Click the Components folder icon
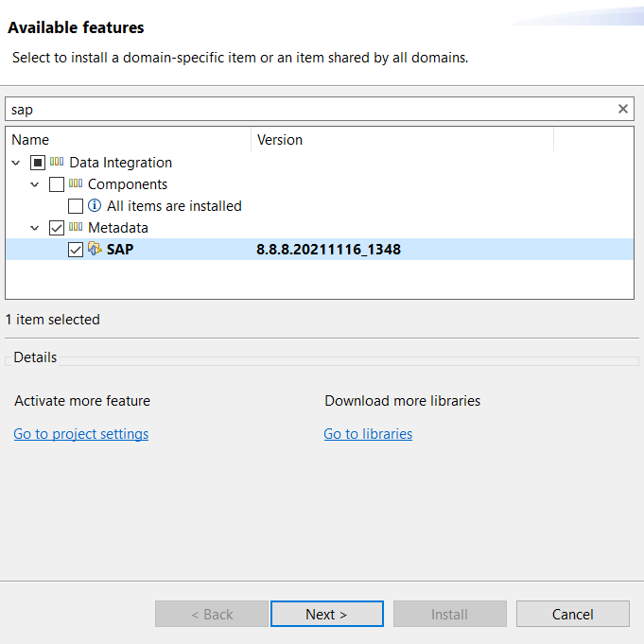 (x=76, y=184)
